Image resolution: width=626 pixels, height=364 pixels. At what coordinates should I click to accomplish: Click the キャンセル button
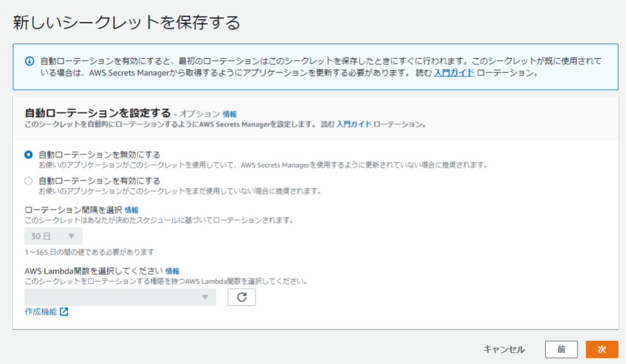[504, 349]
